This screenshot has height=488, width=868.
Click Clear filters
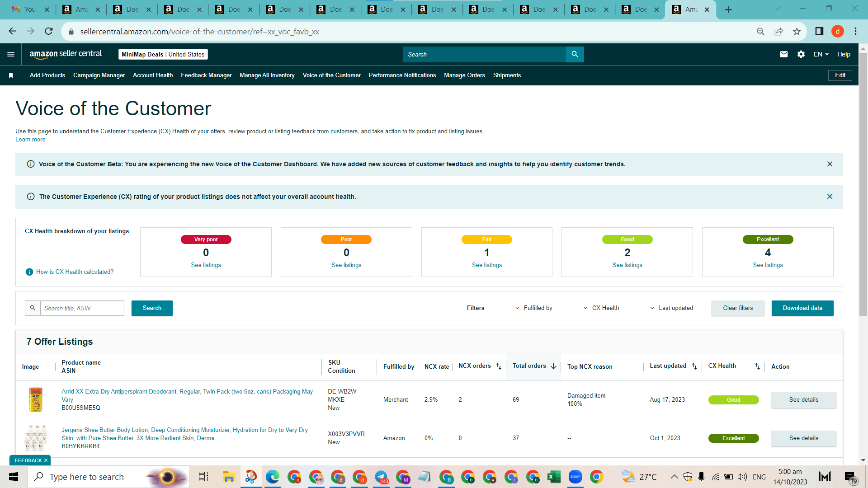tap(738, 308)
